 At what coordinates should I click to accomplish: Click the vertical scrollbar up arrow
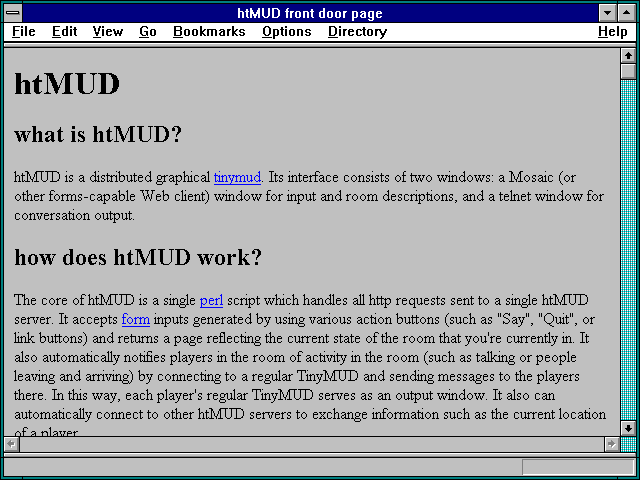point(628,56)
